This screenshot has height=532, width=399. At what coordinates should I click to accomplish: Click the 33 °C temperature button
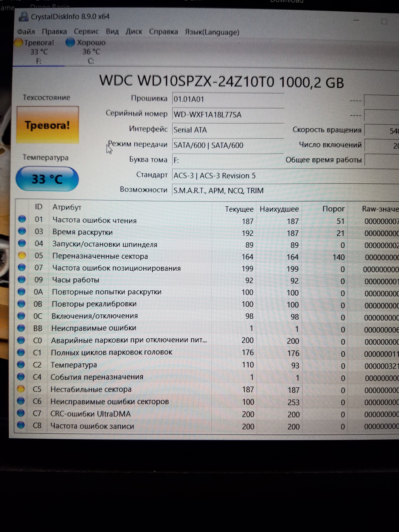(47, 179)
